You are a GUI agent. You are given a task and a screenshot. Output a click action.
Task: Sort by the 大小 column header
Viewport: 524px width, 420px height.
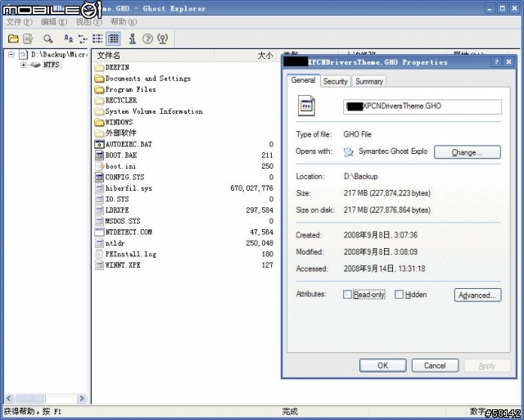coord(245,56)
